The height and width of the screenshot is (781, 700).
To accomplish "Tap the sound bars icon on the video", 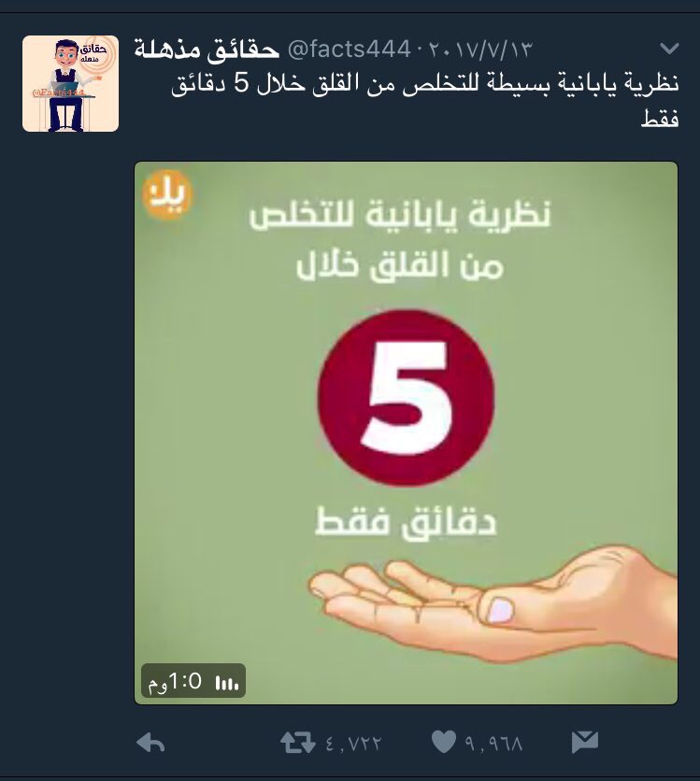I will pyautogui.click(x=227, y=683).
